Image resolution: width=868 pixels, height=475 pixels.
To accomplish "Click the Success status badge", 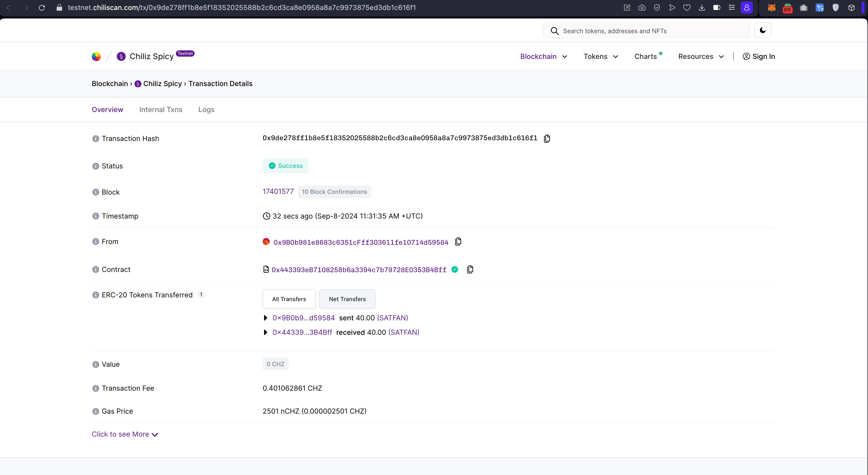I will [285, 165].
